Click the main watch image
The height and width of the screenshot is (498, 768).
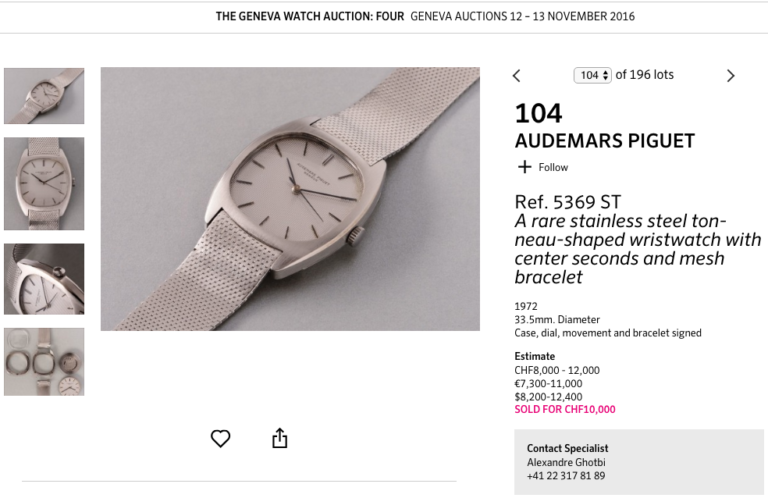tap(290, 199)
